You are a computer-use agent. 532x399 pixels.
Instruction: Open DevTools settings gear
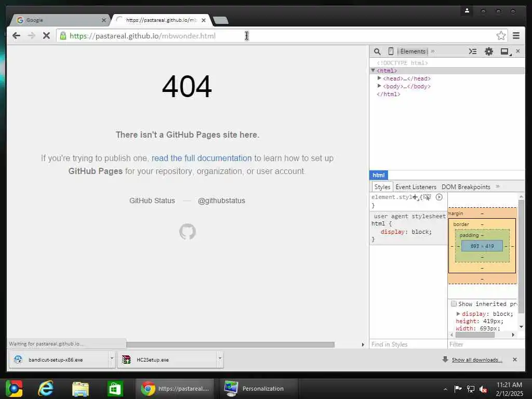point(488,51)
